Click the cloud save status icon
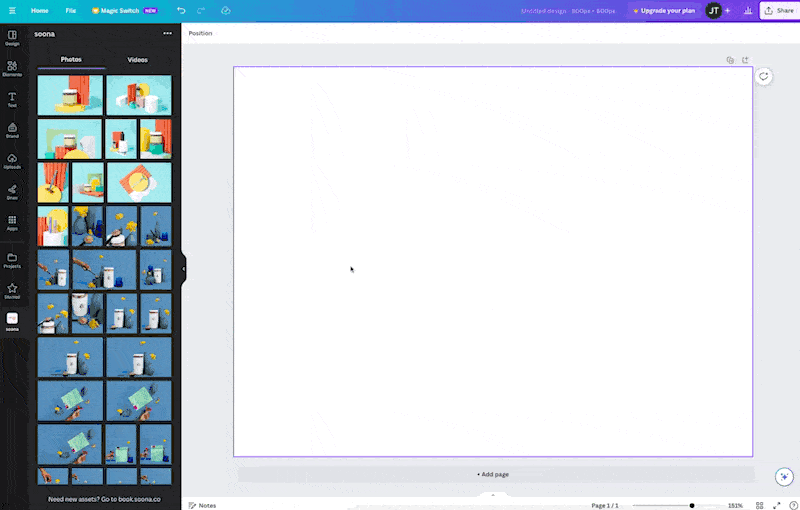This screenshot has height=510, width=800. [x=226, y=10]
